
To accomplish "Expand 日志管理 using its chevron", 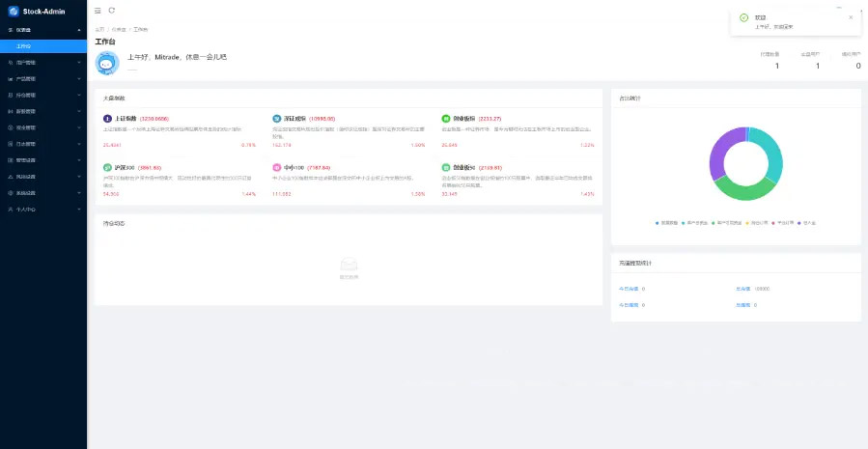I will point(79,144).
